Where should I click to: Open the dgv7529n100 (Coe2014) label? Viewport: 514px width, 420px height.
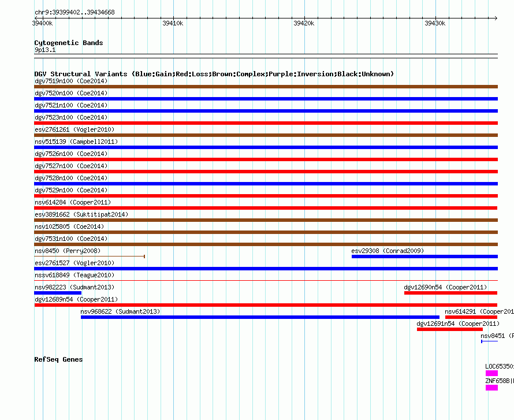coord(71,190)
